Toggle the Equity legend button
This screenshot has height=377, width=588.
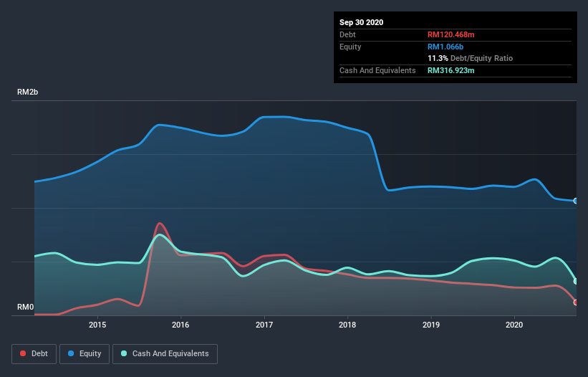pyautogui.click(x=85, y=354)
